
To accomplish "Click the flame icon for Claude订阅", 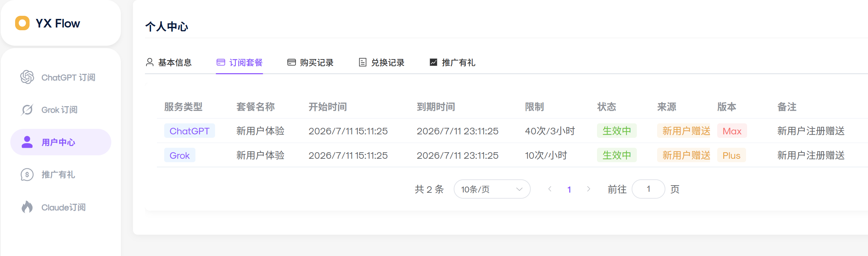I will point(27,207).
